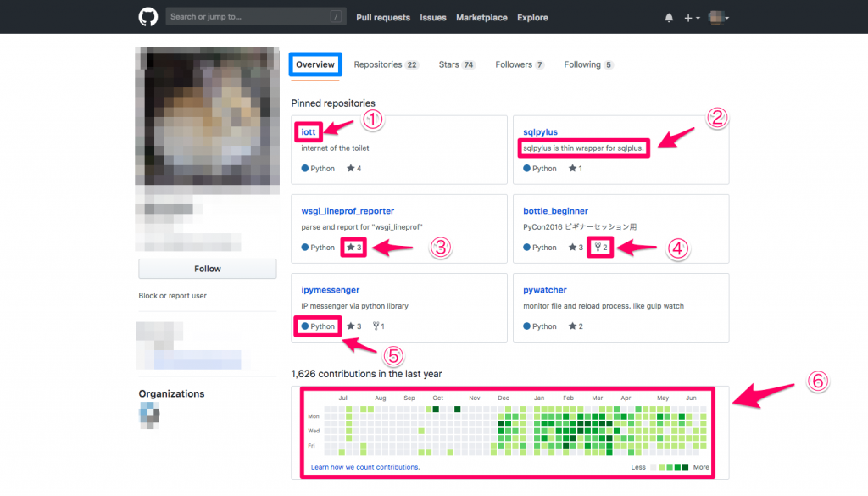This screenshot has width=868, height=496.
Task: Click the darkest green legend square
Action: coord(686,467)
